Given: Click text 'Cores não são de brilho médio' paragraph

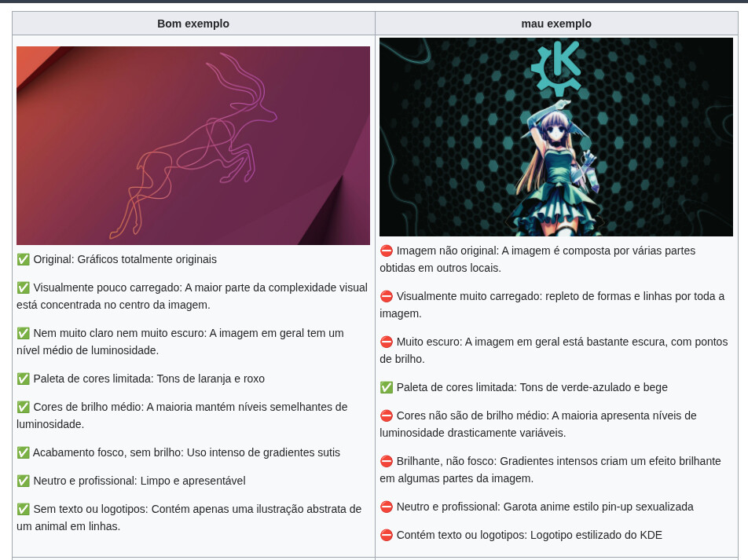Looking at the screenshot, I should pyautogui.click(x=538, y=424).
